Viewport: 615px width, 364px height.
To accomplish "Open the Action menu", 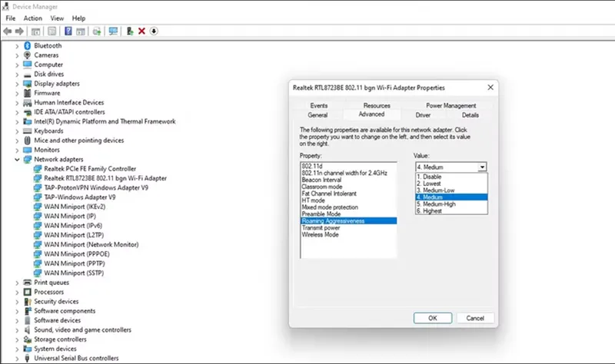I will pyautogui.click(x=33, y=18).
